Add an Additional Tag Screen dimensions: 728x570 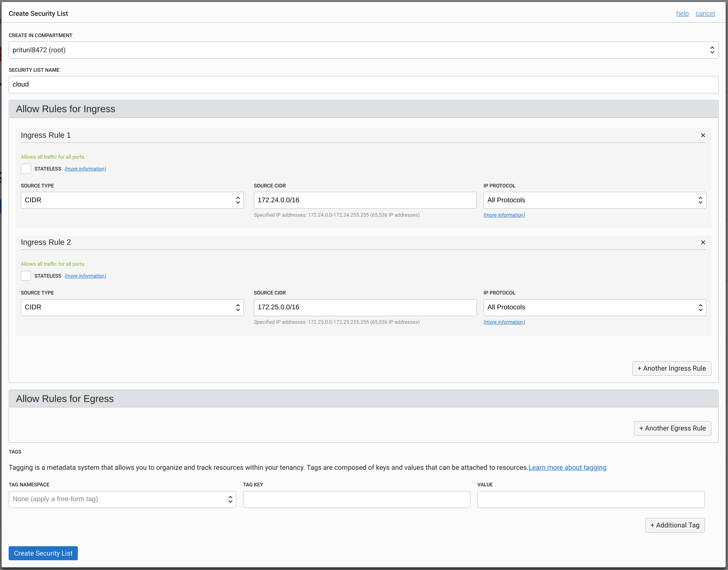click(x=675, y=525)
